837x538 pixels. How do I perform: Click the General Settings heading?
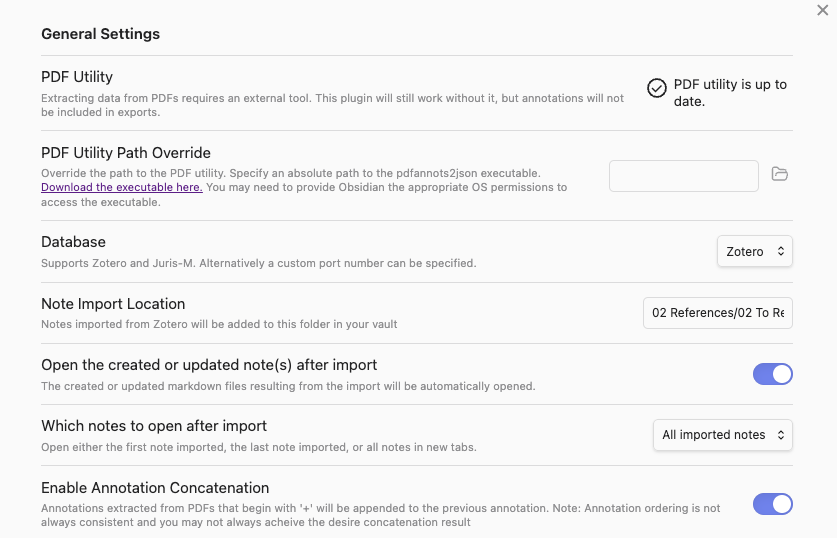[x=100, y=34]
